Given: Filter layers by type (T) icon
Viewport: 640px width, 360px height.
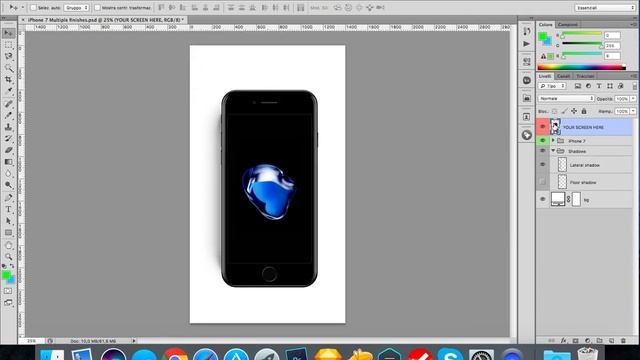Looking at the screenshot, I should pyautogui.click(x=599, y=86).
